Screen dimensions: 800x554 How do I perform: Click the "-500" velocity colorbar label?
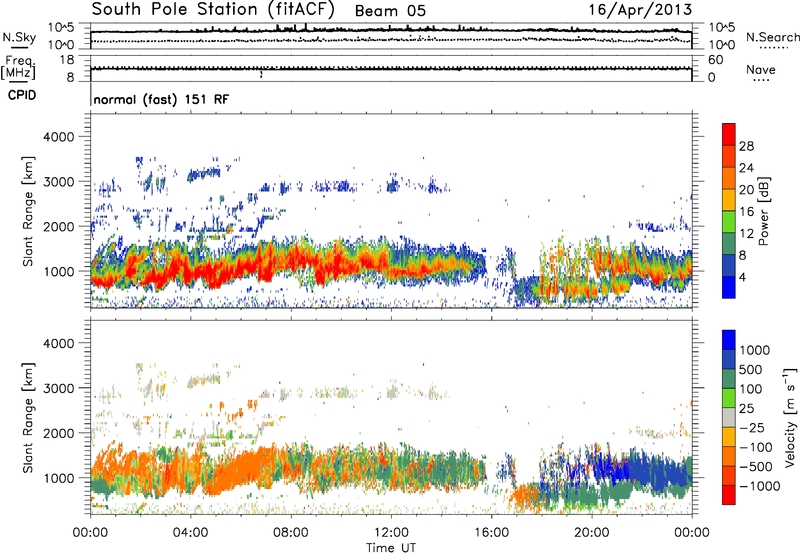[756, 467]
